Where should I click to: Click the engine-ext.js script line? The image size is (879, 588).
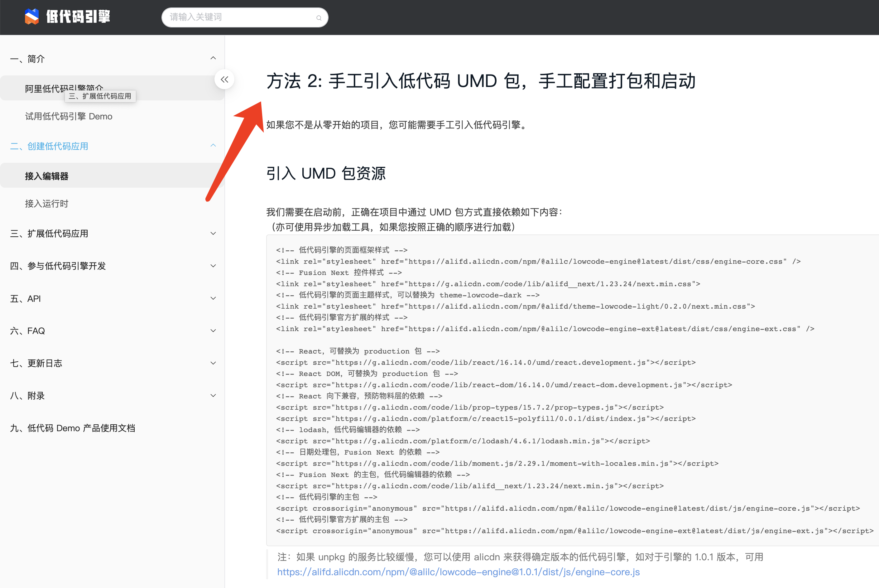575,531
